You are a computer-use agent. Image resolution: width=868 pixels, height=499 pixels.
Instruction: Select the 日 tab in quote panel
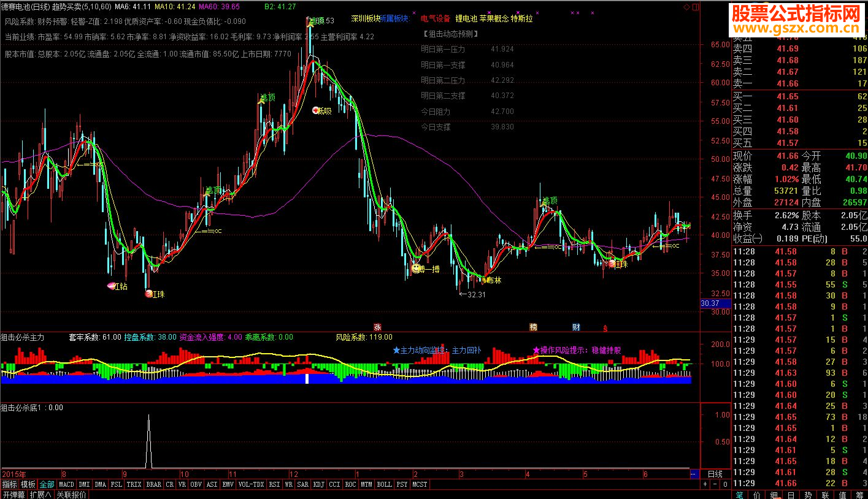(791, 494)
